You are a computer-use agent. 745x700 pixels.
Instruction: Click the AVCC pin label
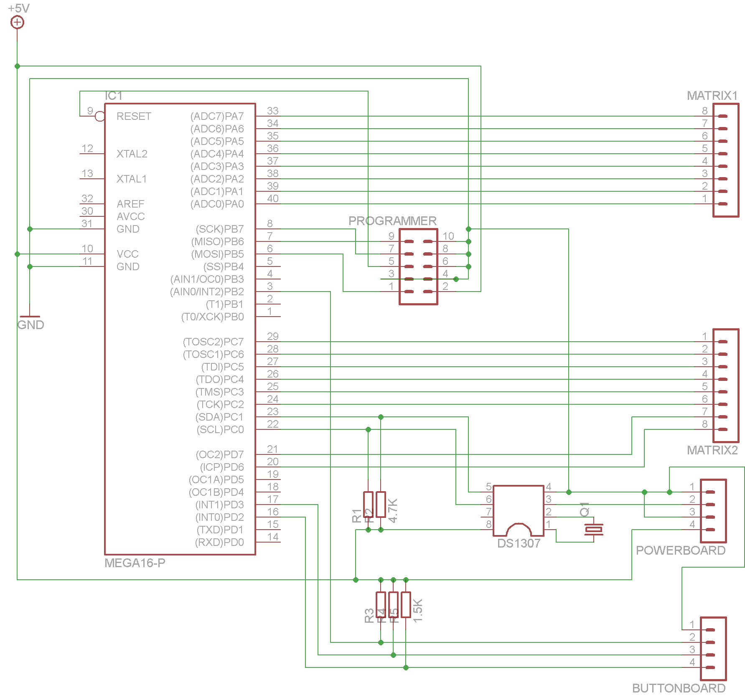pos(131,216)
